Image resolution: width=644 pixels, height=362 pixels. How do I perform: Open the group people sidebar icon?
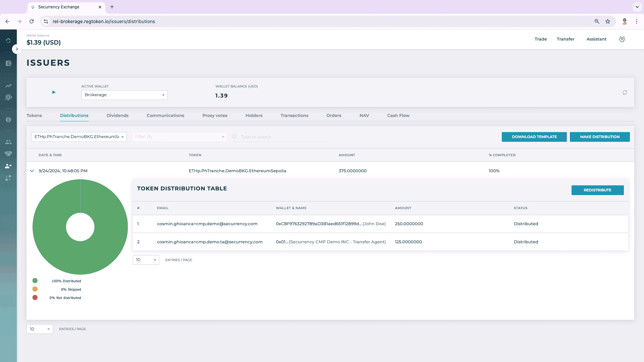[x=8, y=142]
